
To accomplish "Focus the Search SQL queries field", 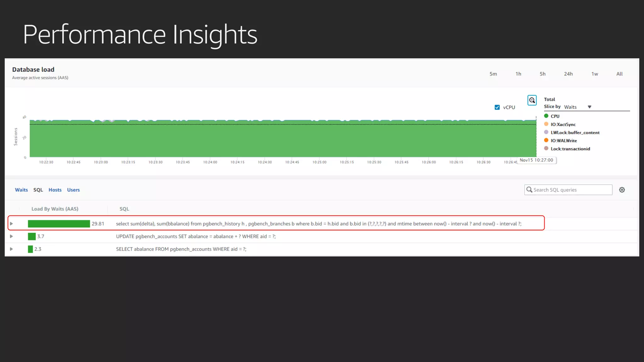I will (x=568, y=190).
